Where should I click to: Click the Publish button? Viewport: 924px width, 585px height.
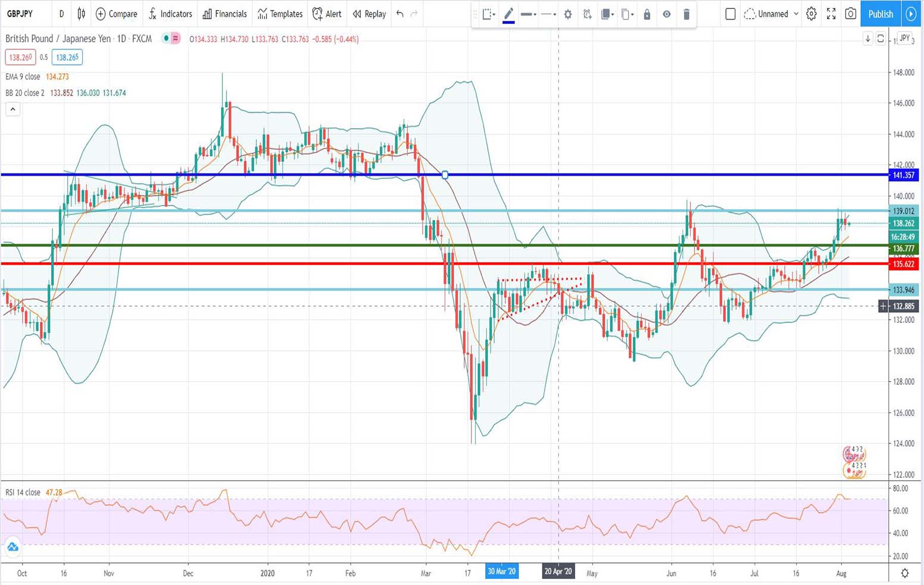coord(880,14)
